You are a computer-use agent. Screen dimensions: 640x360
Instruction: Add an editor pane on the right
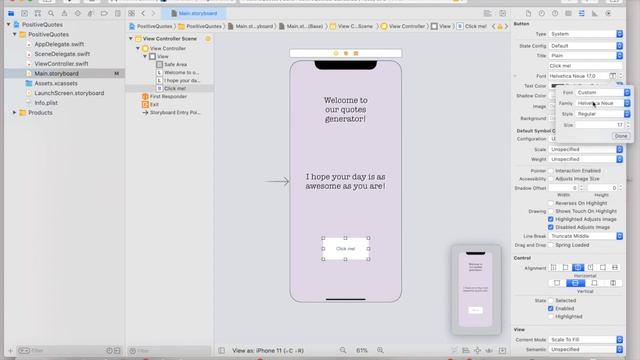[x=502, y=13]
